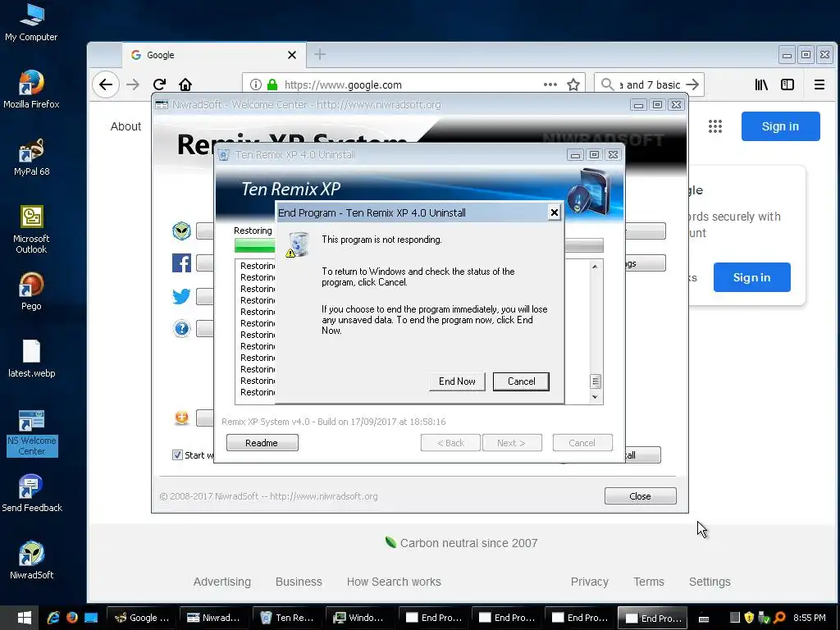
Task: Open How Search works link
Action: tap(394, 582)
